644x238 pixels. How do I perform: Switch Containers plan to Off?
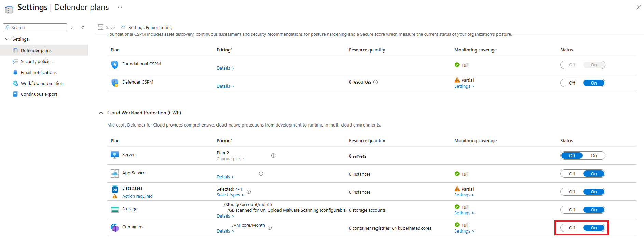(572, 228)
